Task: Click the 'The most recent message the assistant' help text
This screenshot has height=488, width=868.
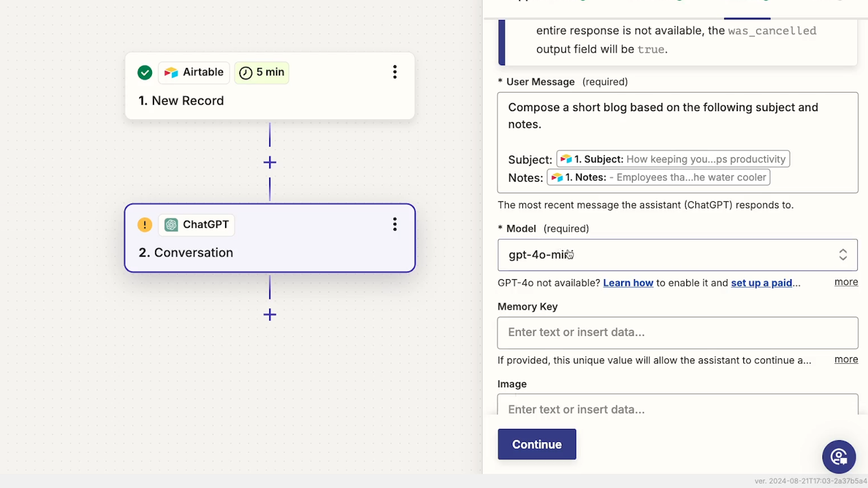Action: (646, 205)
